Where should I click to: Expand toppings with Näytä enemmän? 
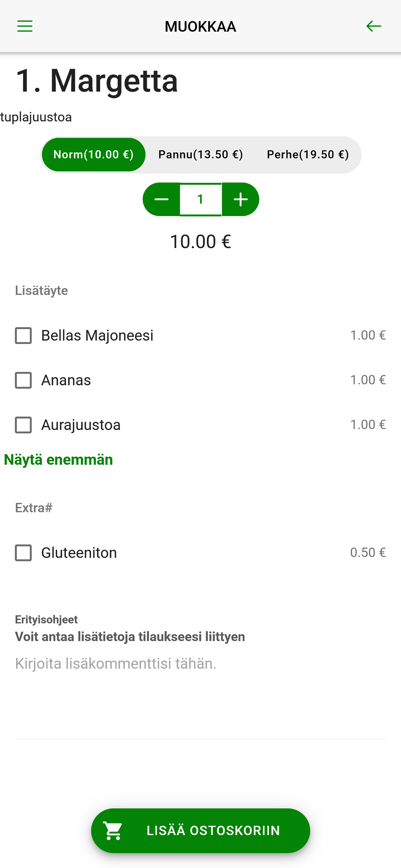pyautogui.click(x=58, y=460)
